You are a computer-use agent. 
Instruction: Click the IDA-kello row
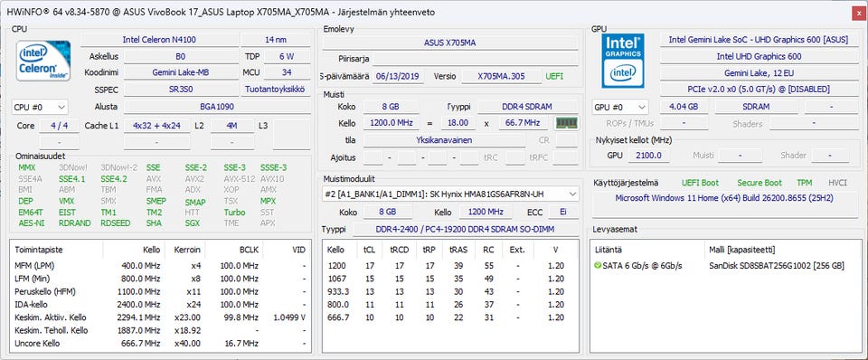(x=160, y=305)
